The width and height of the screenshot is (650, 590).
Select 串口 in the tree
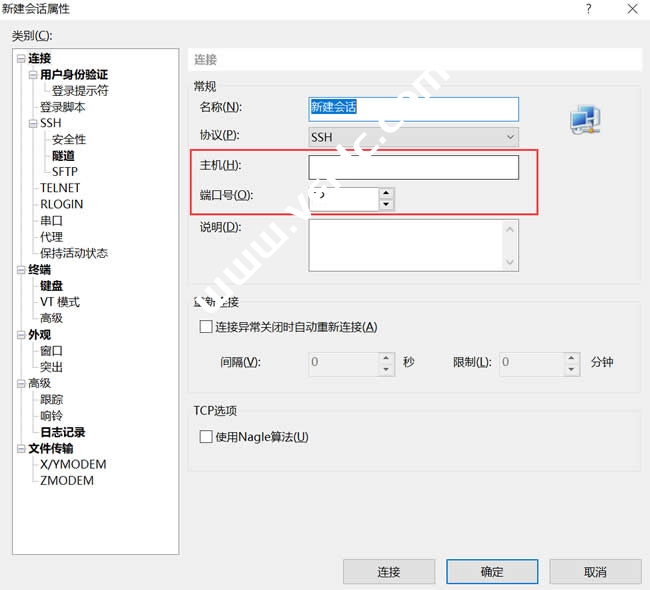coord(51,221)
